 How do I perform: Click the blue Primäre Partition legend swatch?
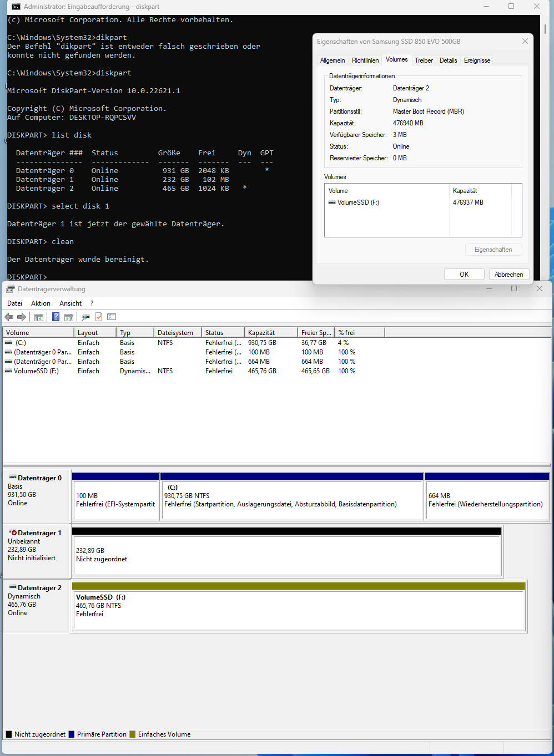71,734
